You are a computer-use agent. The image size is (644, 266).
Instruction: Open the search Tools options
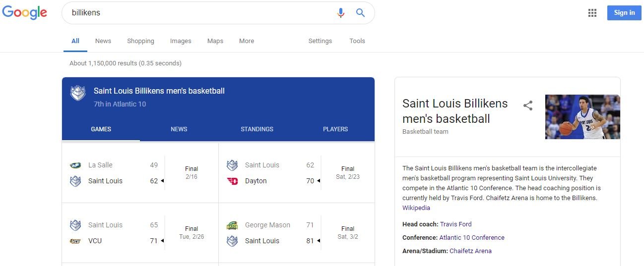click(x=357, y=41)
